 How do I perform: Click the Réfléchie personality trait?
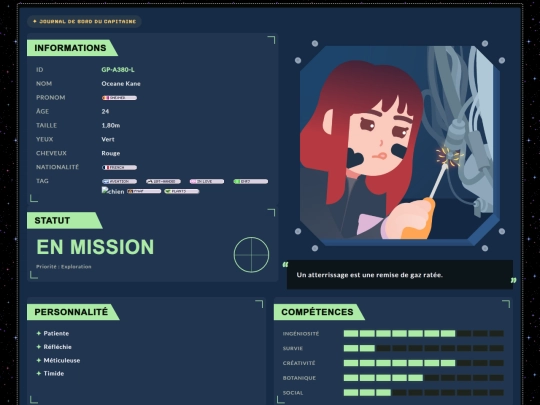point(58,347)
